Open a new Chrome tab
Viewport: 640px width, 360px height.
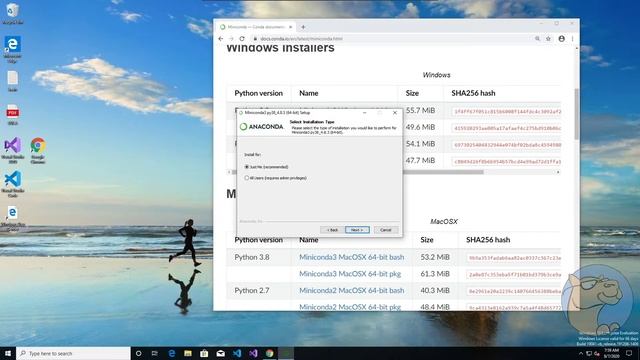pos(303,27)
